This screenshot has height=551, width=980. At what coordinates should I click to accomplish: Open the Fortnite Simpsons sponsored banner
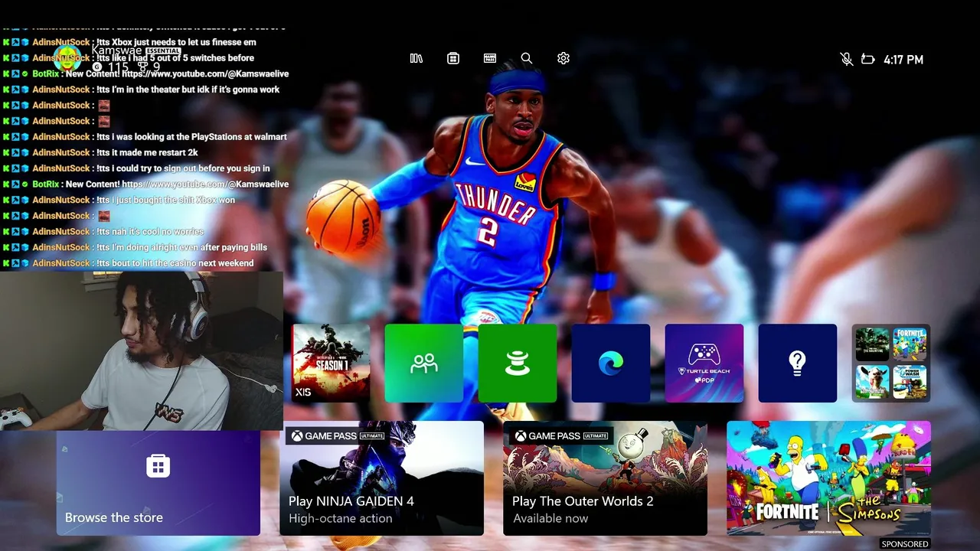(828, 478)
